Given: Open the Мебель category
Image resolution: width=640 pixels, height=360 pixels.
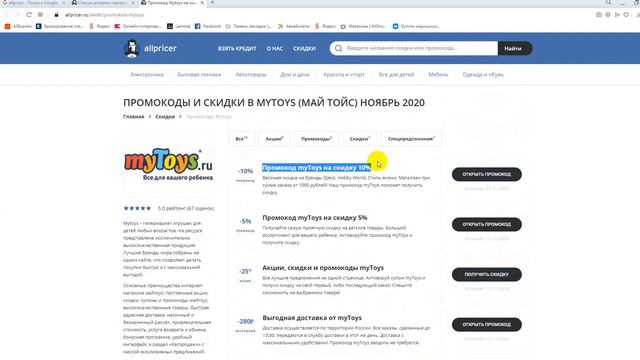Looking at the screenshot, I should [x=438, y=75].
